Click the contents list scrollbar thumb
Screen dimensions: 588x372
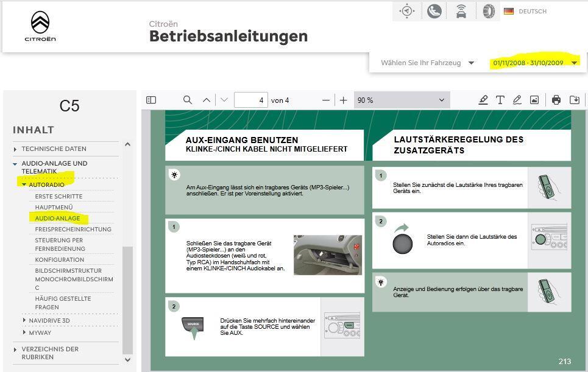(127, 300)
